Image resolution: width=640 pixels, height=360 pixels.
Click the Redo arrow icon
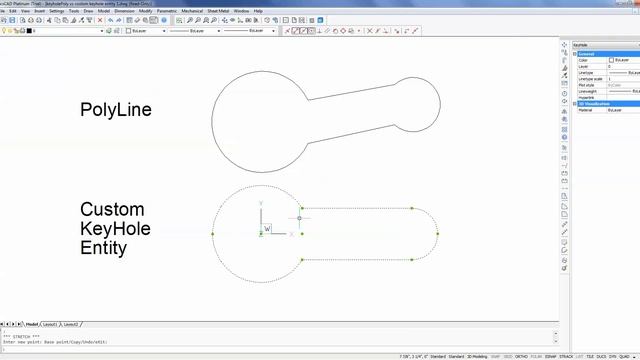pyautogui.click(x=119, y=20)
